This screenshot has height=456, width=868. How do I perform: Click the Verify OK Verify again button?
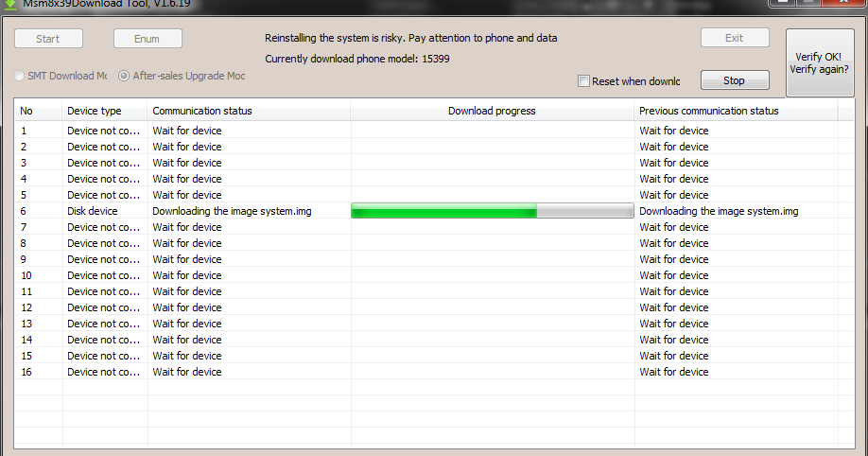click(819, 62)
